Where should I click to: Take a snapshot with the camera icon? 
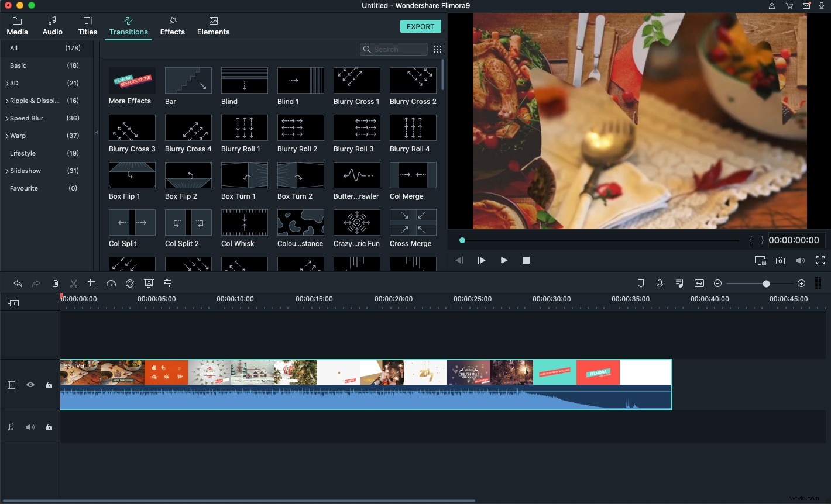coord(781,260)
